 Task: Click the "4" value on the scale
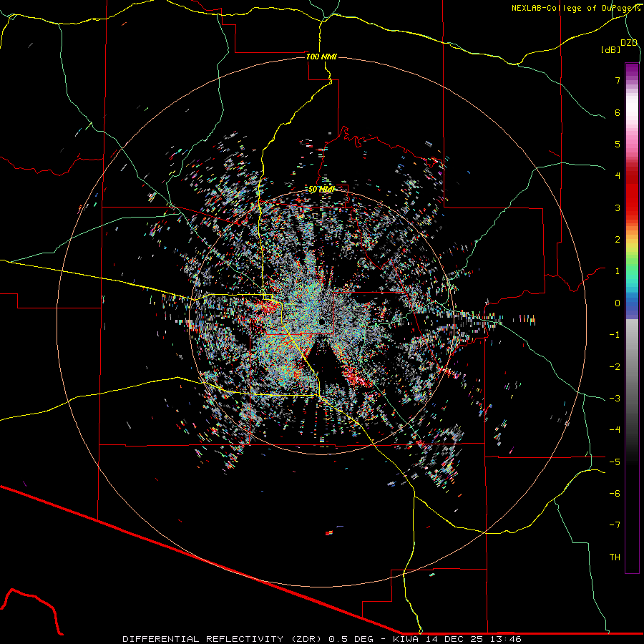(618, 176)
